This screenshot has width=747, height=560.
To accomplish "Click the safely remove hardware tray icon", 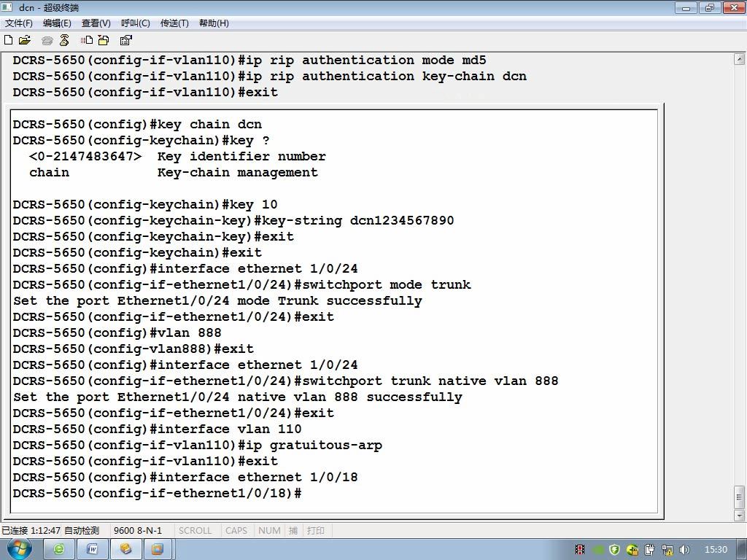I will coord(649,550).
